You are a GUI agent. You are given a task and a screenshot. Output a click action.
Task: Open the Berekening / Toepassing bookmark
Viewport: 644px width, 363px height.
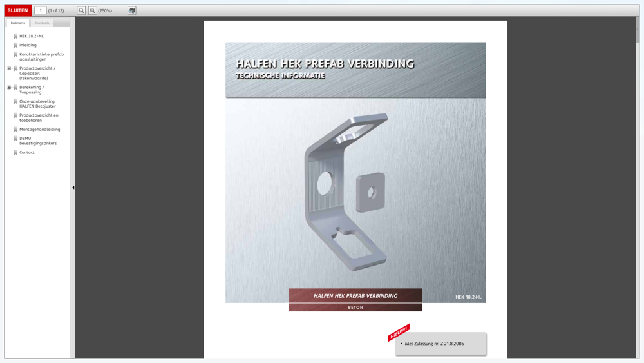coord(32,90)
